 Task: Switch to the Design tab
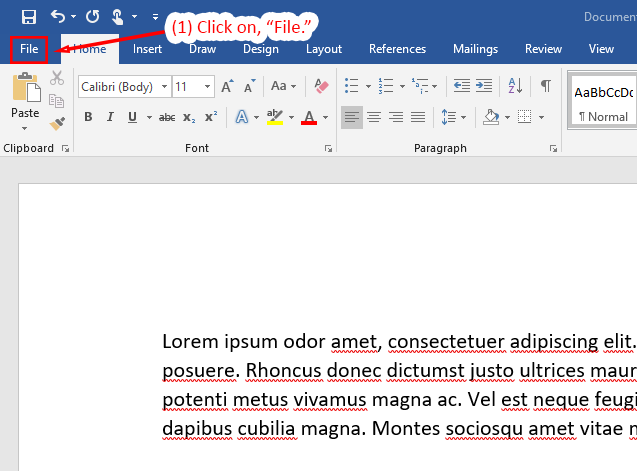[x=261, y=49]
